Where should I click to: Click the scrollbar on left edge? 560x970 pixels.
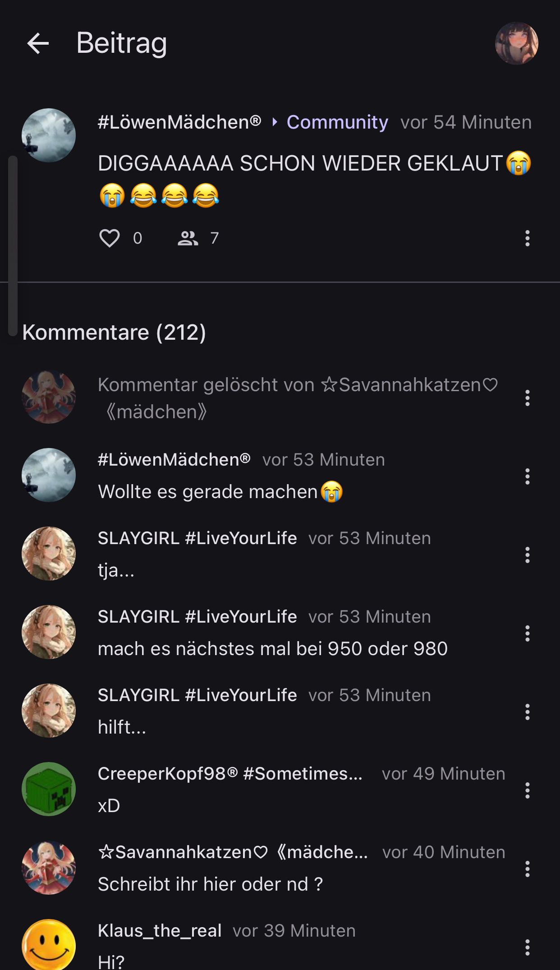tap(13, 246)
